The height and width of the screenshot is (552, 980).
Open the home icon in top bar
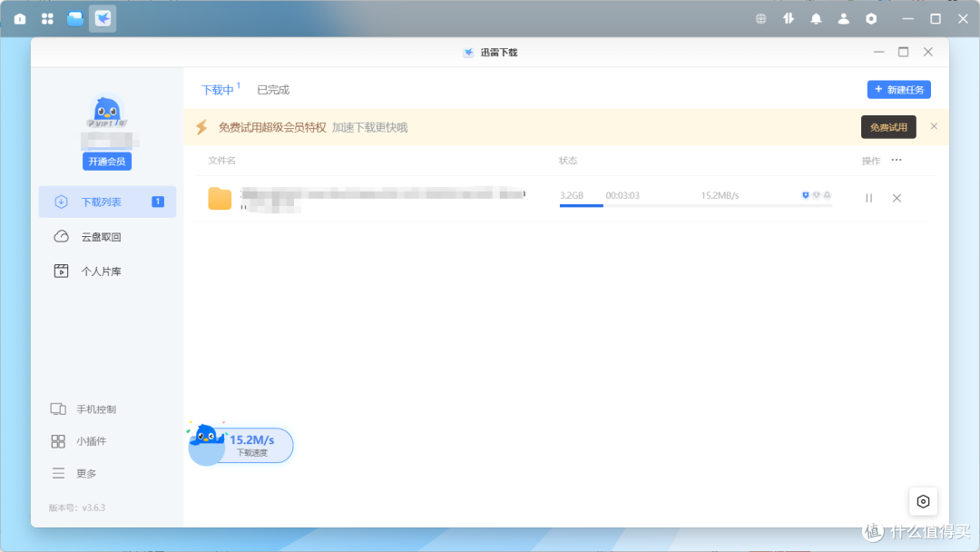(x=20, y=19)
